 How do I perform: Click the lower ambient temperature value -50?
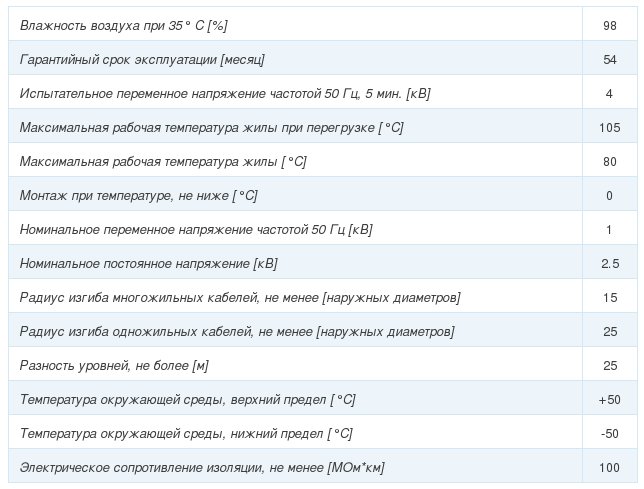tap(609, 434)
